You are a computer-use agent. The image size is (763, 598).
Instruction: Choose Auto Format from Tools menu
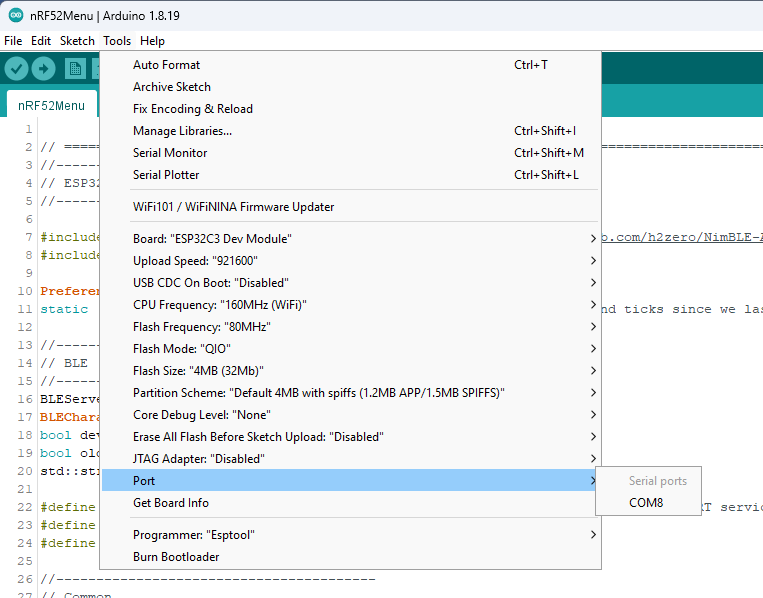point(350,65)
